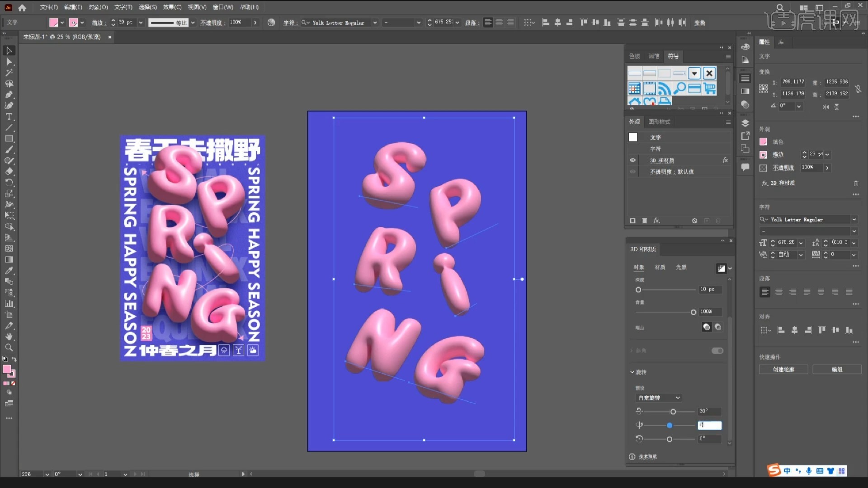This screenshot has width=868, height=488.
Task: Select the Scale tool
Action: (9, 193)
